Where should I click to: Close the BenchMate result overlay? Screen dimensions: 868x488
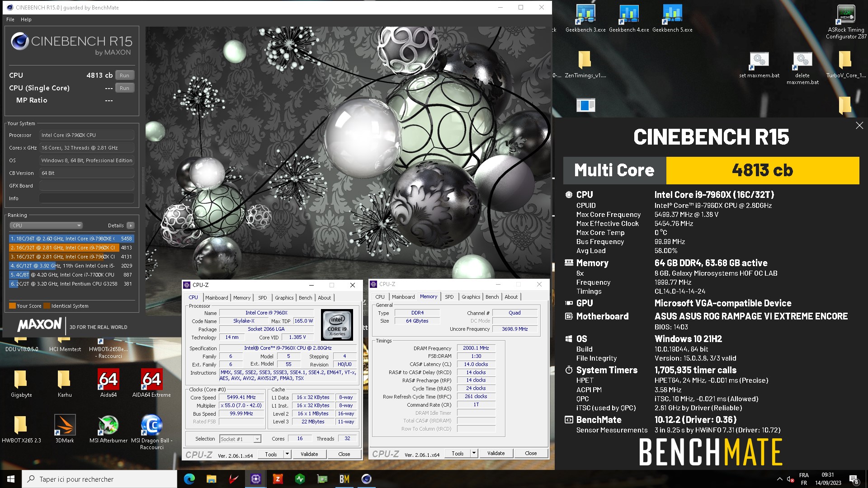point(859,126)
